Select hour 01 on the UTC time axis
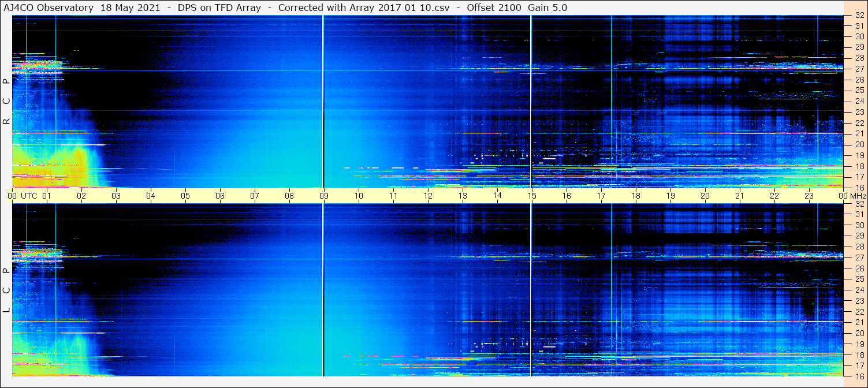Image resolution: width=868 pixels, height=388 pixels. pos(47,196)
